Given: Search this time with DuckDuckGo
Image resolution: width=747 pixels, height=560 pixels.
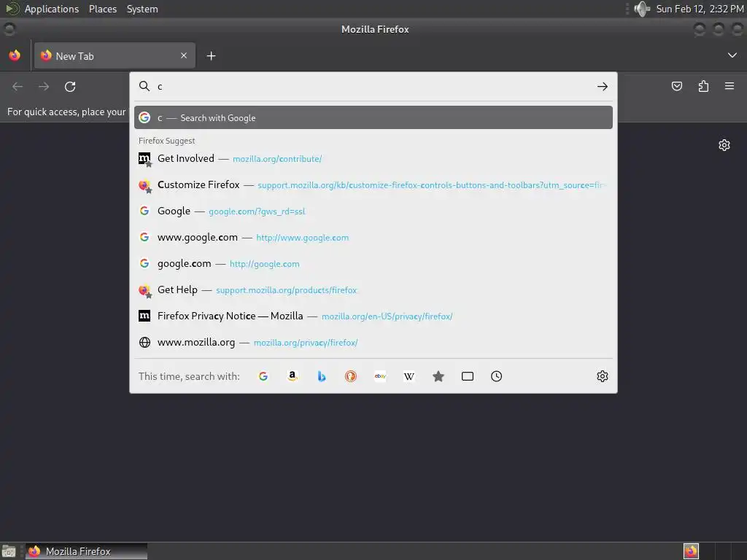Looking at the screenshot, I should click(351, 376).
